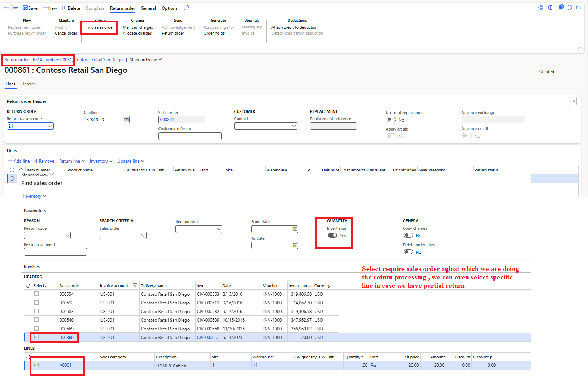Open the Options menu in the ribbon
The width and height of the screenshot is (588, 388).
pos(169,8)
